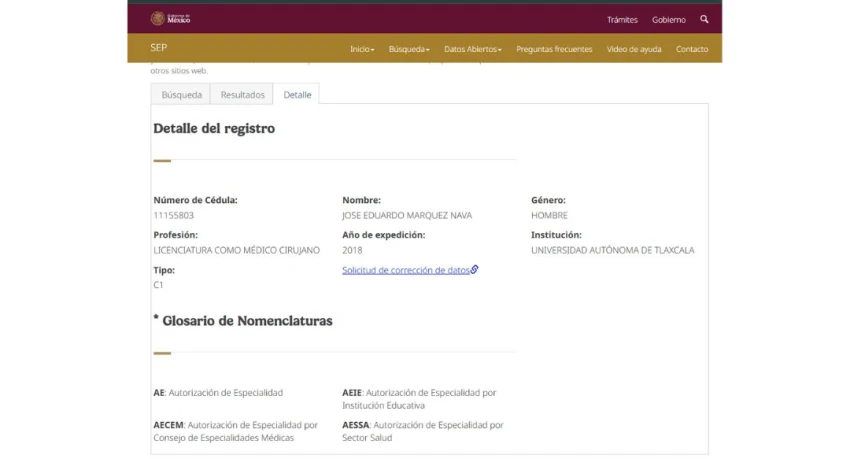
Task: Click the Tipo value C1
Action: 158,285
